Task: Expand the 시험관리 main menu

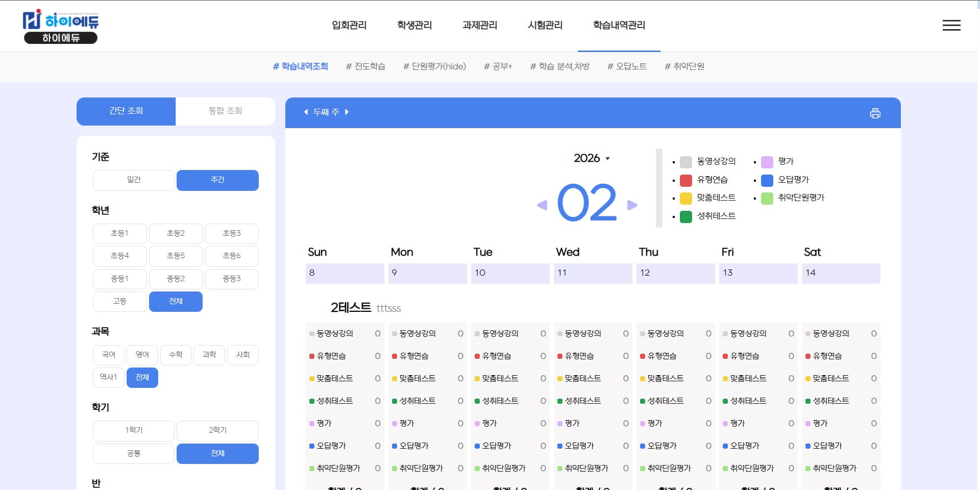Action: [x=545, y=26]
